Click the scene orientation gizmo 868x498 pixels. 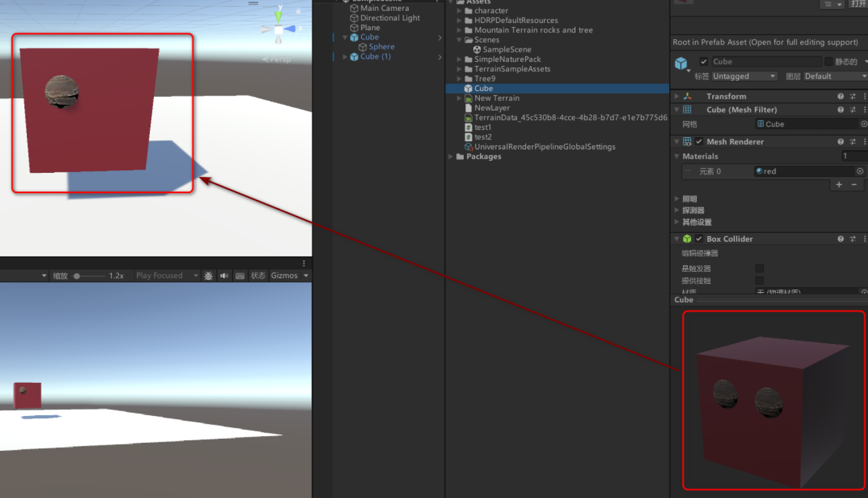point(278,29)
